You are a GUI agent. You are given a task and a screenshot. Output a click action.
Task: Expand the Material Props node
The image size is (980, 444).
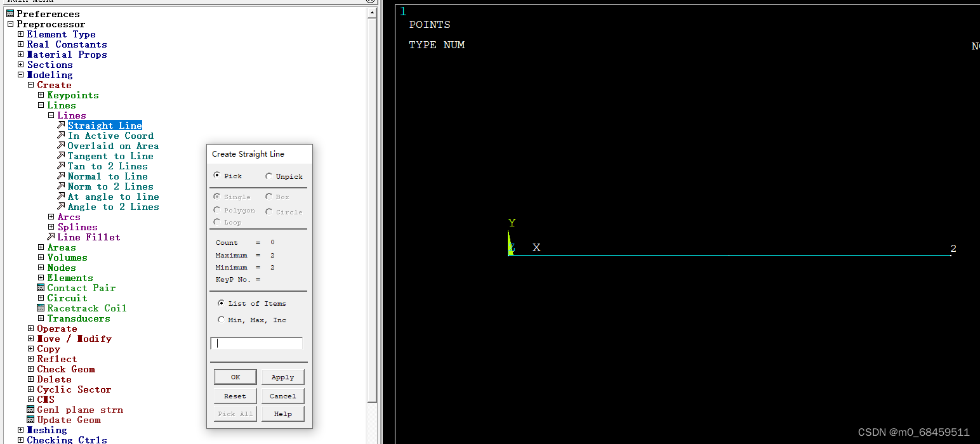(x=20, y=55)
